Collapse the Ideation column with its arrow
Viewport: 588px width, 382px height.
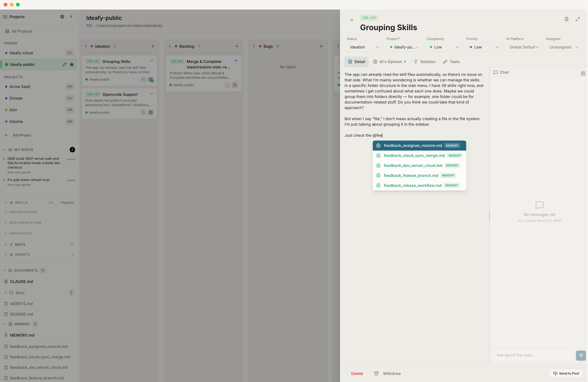coord(86,46)
